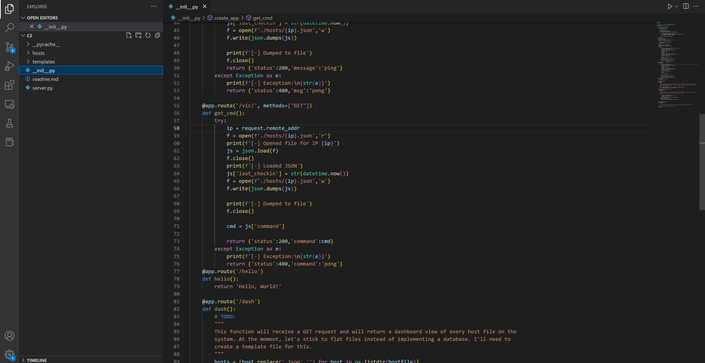Open Explorer panel more actions ellipsis

click(154, 6)
